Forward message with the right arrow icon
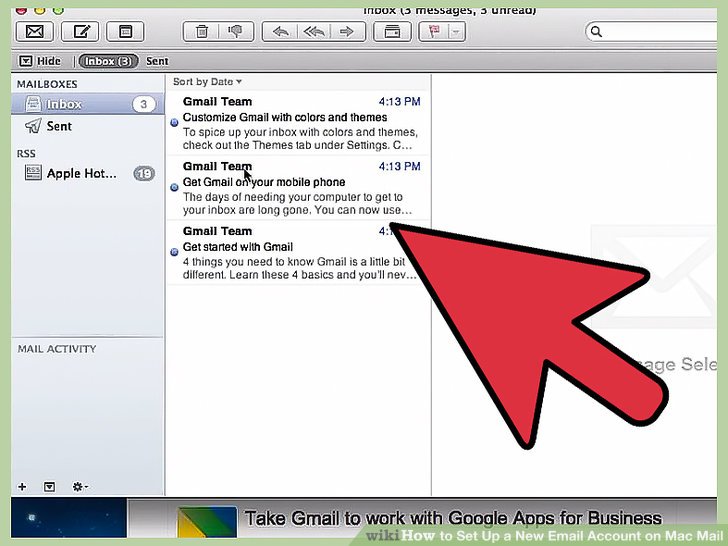 click(347, 32)
